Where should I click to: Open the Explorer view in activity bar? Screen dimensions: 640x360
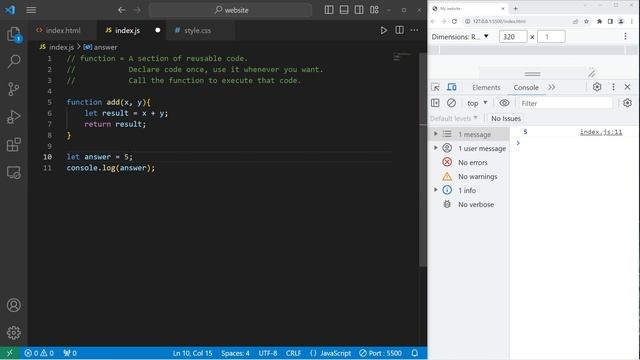coord(13,34)
